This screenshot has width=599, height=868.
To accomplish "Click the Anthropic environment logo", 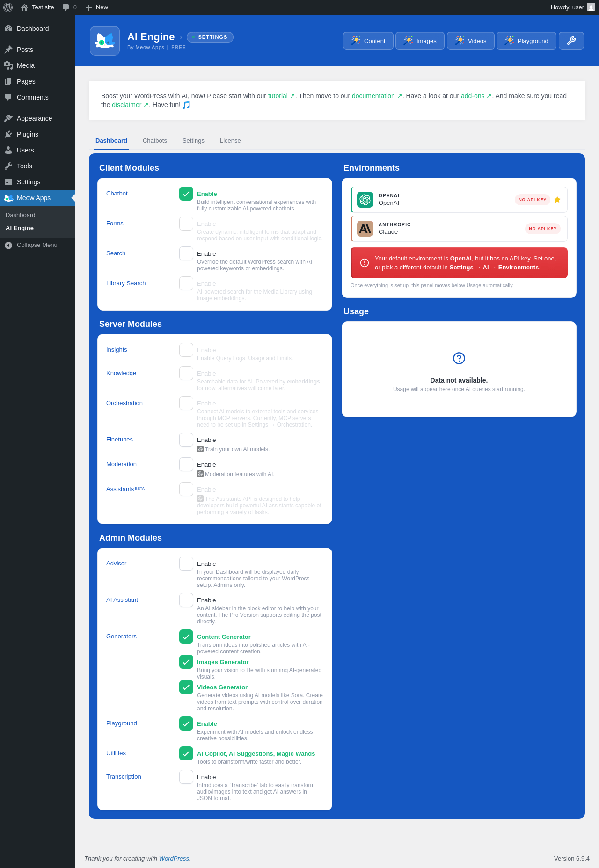I will click(365, 229).
